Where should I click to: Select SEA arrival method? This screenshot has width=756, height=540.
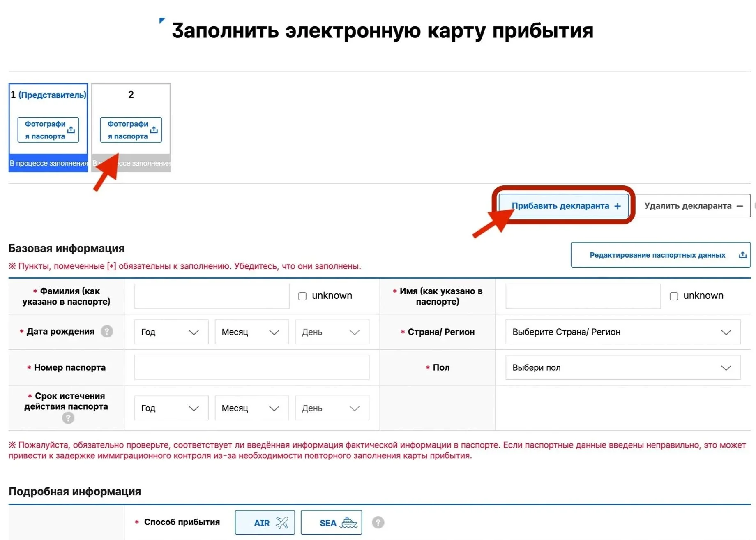tap(332, 523)
